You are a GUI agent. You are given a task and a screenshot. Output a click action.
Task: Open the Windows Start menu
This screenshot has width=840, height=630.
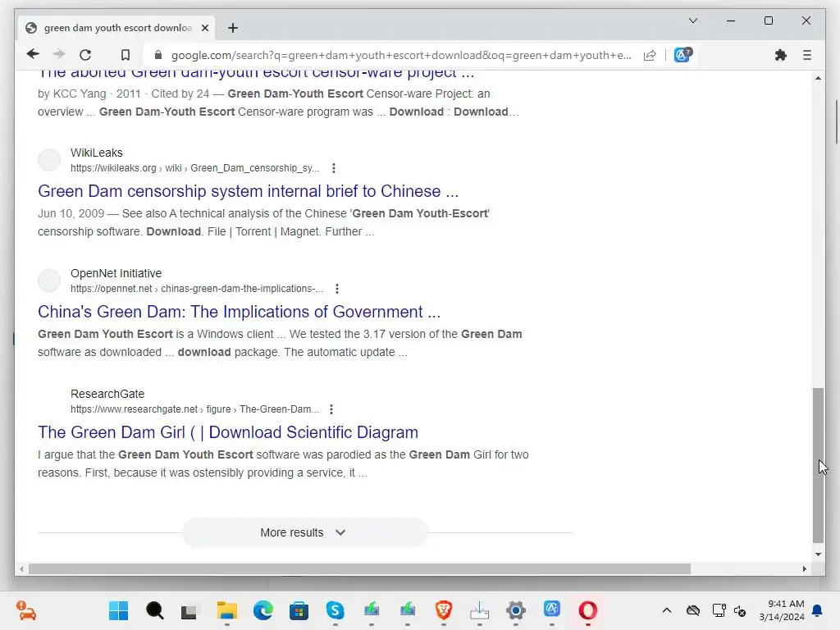coord(118,610)
